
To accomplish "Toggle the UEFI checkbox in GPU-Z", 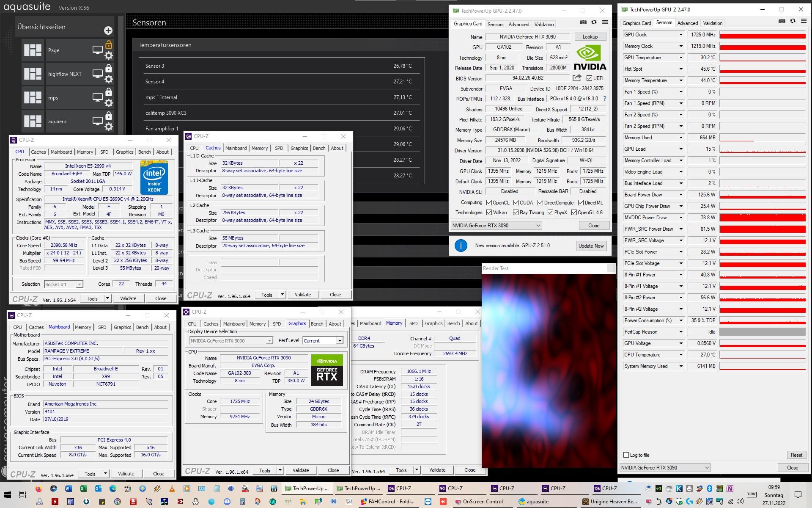I will point(589,78).
